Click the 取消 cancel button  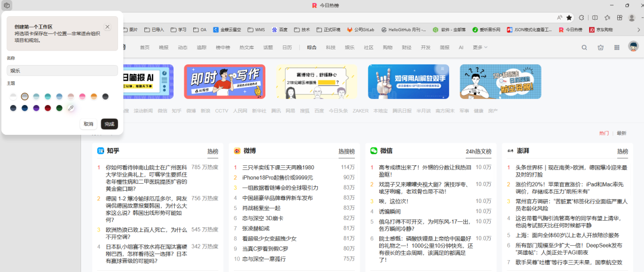(88, 123)
